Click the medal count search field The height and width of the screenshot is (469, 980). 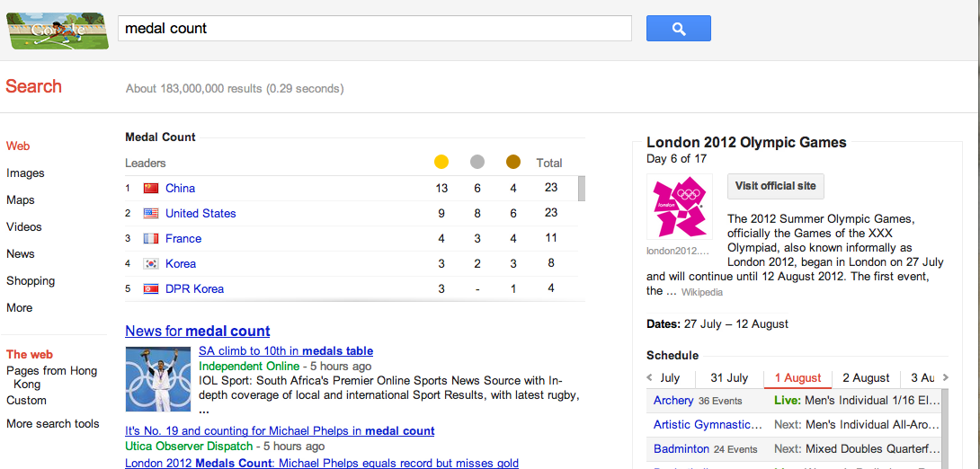[x=374, y=29]
